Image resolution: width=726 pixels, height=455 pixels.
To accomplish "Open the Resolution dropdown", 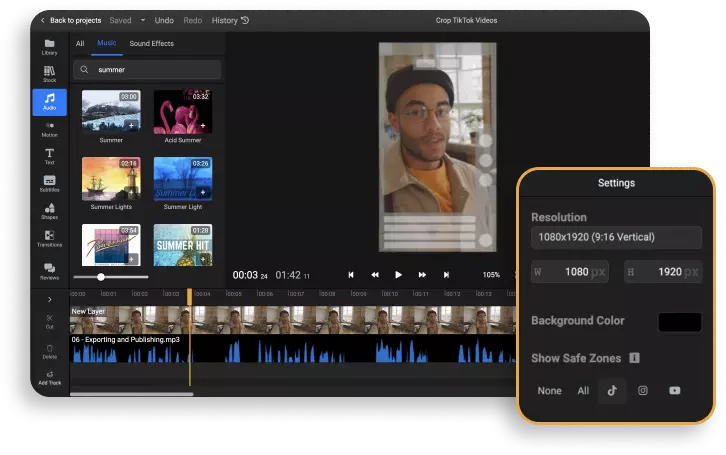I will click(616, 237).
